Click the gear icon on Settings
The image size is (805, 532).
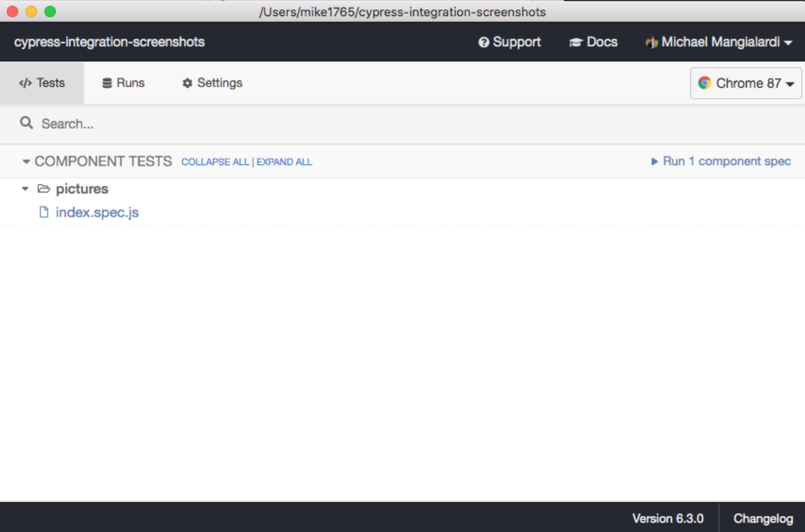click(187, 83)
